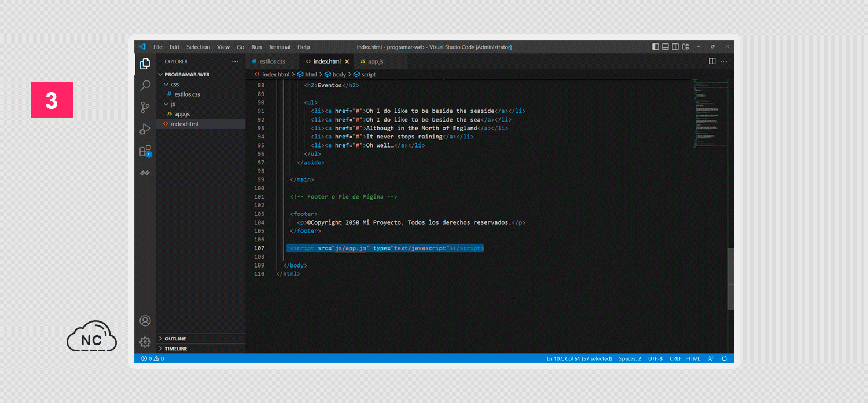Image resolution: width=868 pixels, height=403 pixels.
Task: Open the File menu
Action: 158,47
